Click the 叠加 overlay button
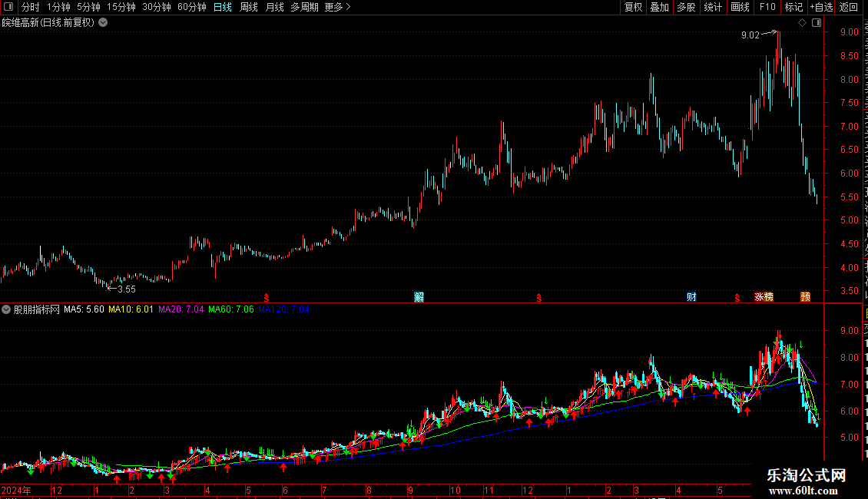This screenshot has width=868, height=499. pos(659,7)
